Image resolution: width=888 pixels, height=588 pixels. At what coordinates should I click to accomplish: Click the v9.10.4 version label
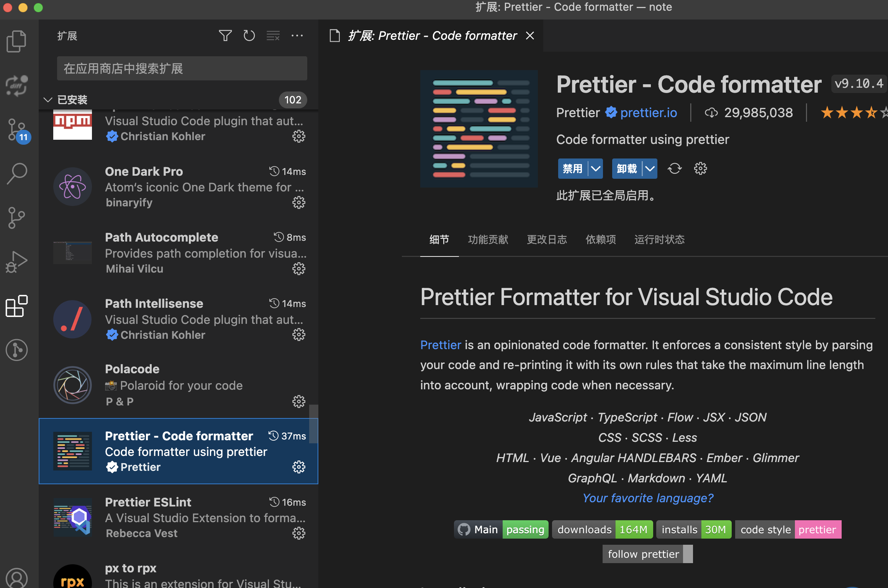click(x=859, y=83)
